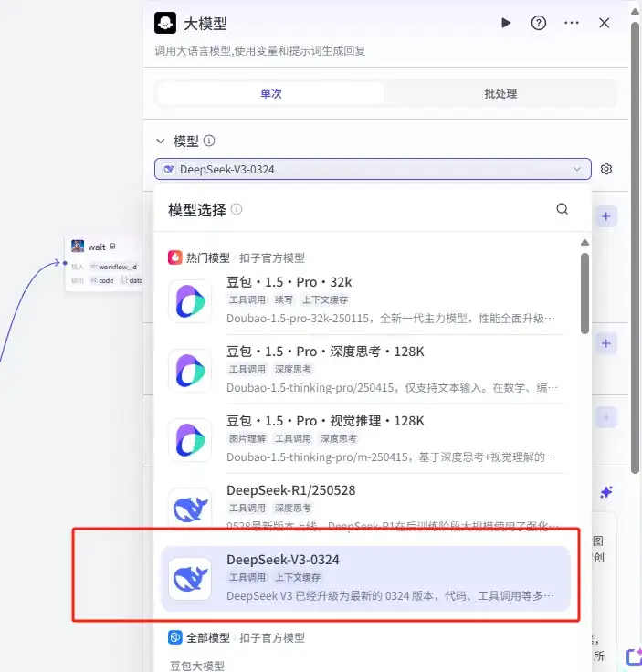
Task: Click the small icon beside wait label
Action: [x=112, y=246]
